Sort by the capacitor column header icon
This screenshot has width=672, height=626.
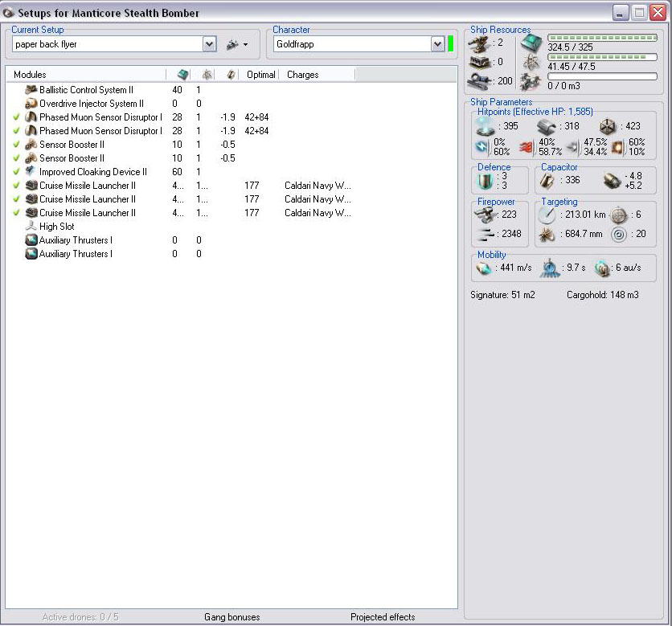click(231, 75)
